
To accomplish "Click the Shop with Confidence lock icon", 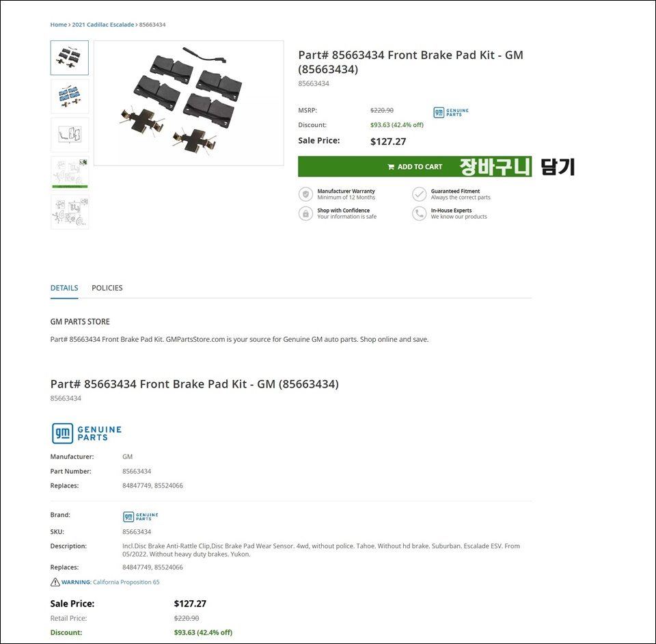I will tap(305, 213).
